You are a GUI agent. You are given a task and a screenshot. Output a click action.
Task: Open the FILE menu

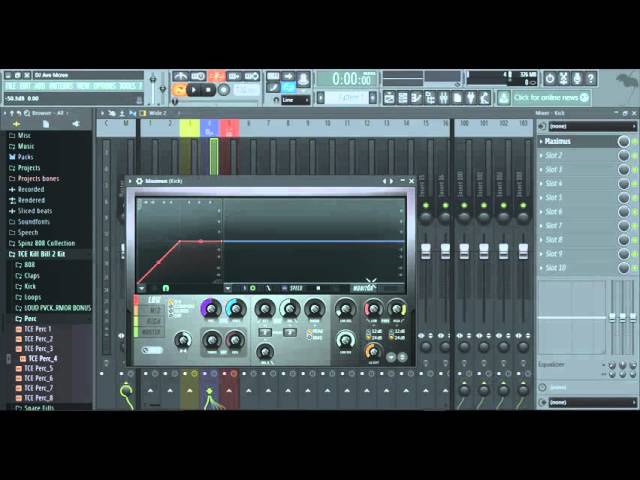11,86
